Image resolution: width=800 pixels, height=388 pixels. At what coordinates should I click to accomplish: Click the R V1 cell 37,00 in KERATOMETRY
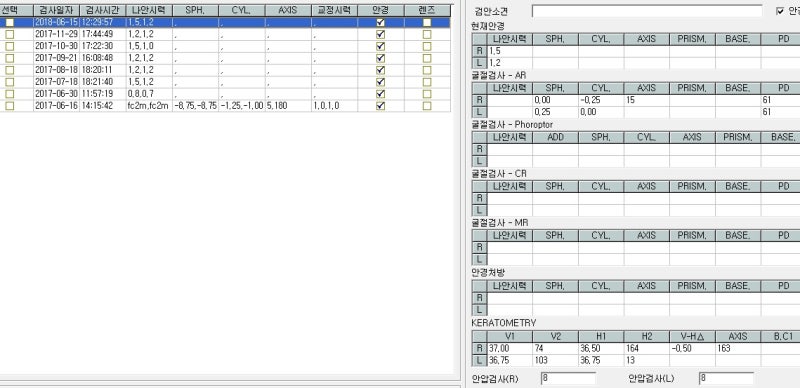click(510, 348)
